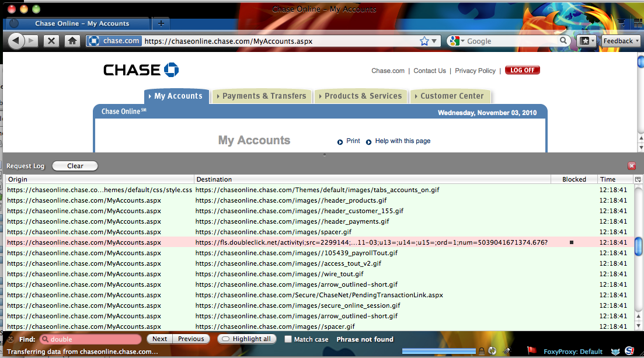Open the Products & Services tab

[x=361, y=96]
